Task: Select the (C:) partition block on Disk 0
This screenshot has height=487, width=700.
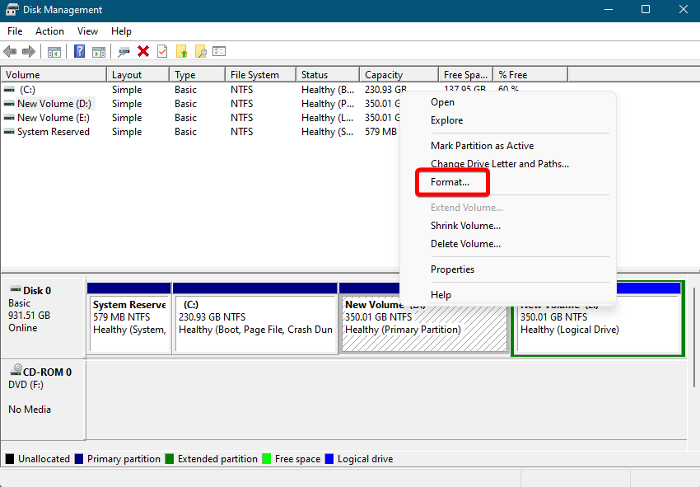Action: [x=255, y=320]
